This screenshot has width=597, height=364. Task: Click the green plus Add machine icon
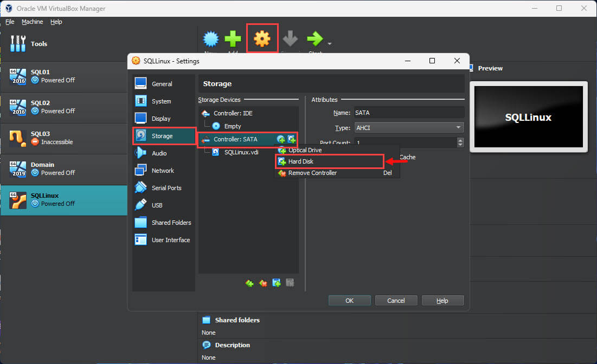point(233,39)
